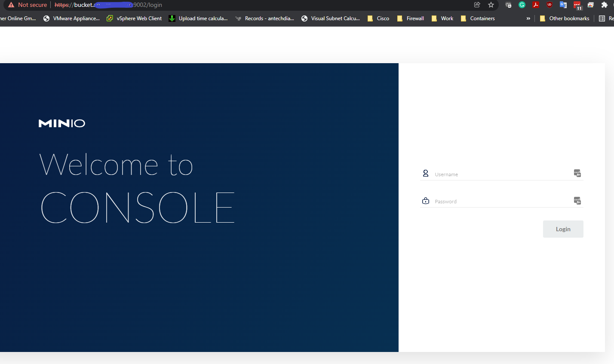Viewport: 614px width, 364px height.
Task: Click the Login button
Action: point(563,229)
